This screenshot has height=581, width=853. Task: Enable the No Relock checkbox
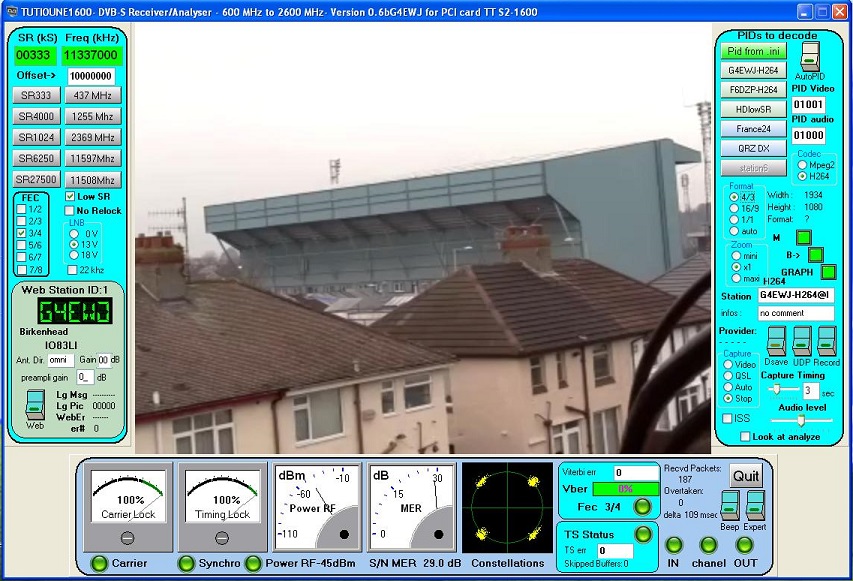[x=70, y=211]
